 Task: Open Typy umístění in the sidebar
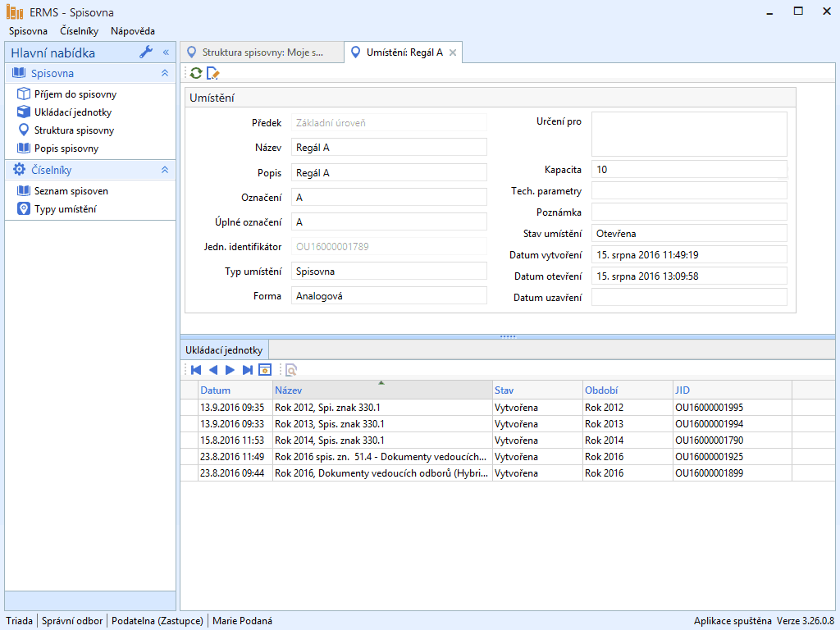pos(65,209)
